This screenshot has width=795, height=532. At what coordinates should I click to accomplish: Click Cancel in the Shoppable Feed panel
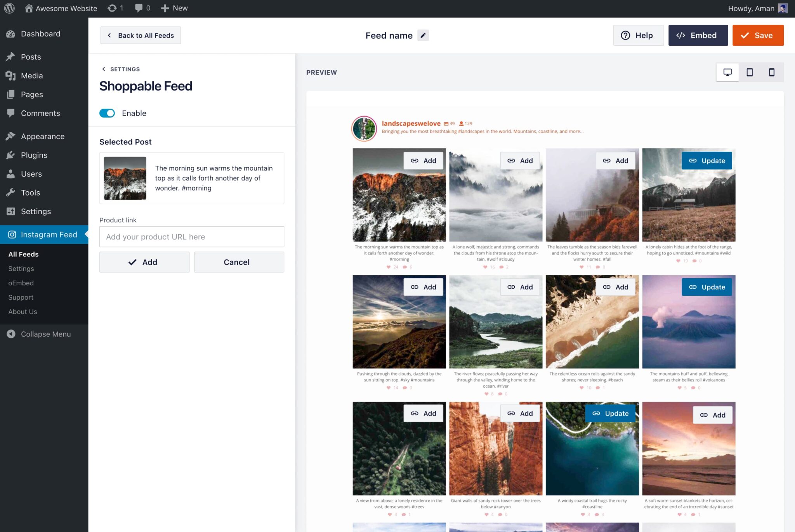coord(239,262)
